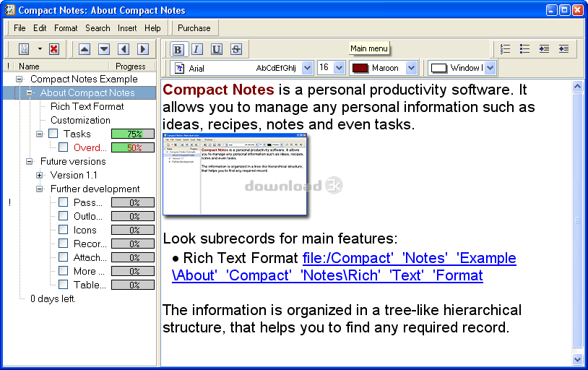Select the Customization tree record
The width and height of the screenshot is (588, 370).
coord(81,120)
